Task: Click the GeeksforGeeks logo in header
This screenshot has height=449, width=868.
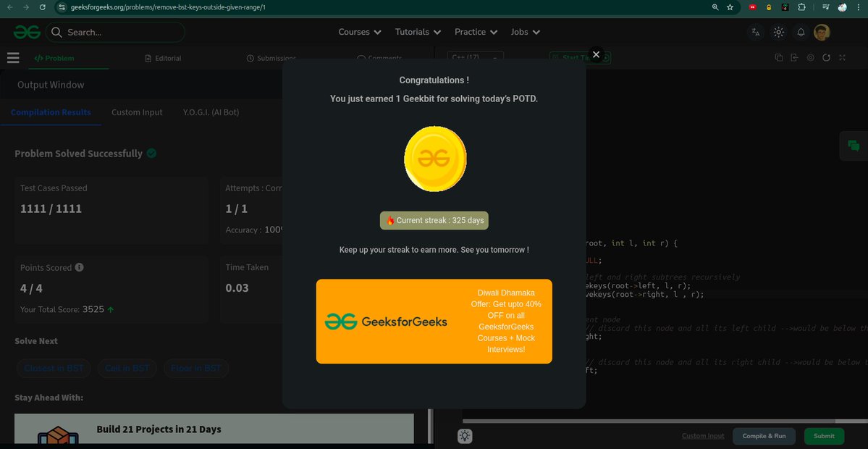Action: click(27, 32)
